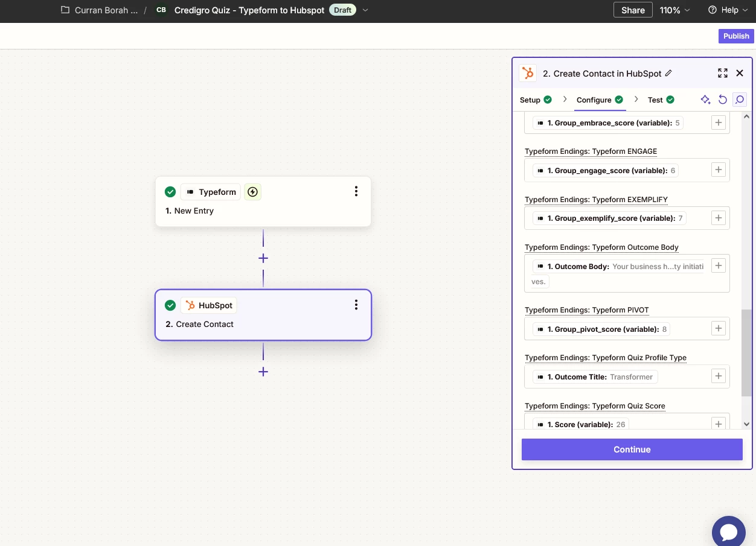The height and width of the screenshot is (546, 756).
Task: Click plus button for Outcome Body field
Action: tap(719, 265)
